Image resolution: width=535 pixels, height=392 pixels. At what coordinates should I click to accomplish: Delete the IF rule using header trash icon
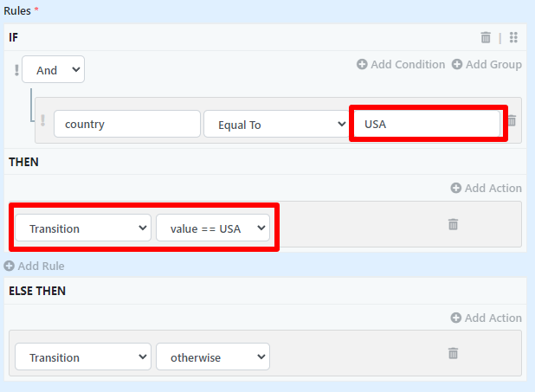pos(486,38)
